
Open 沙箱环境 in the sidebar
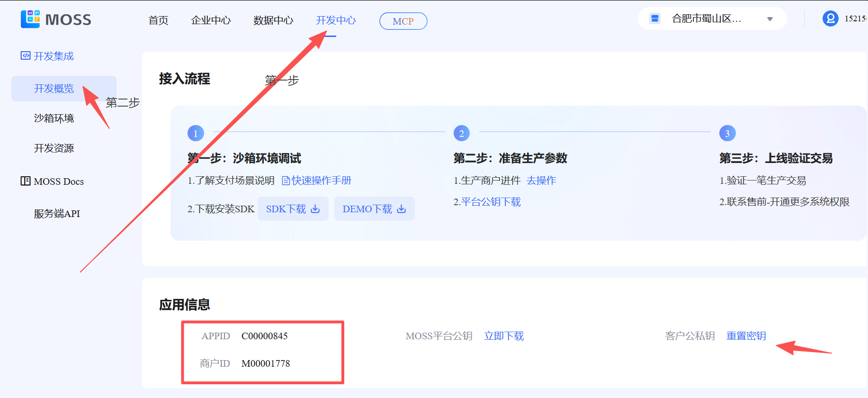pyautogui.click(x=54, y=118)
